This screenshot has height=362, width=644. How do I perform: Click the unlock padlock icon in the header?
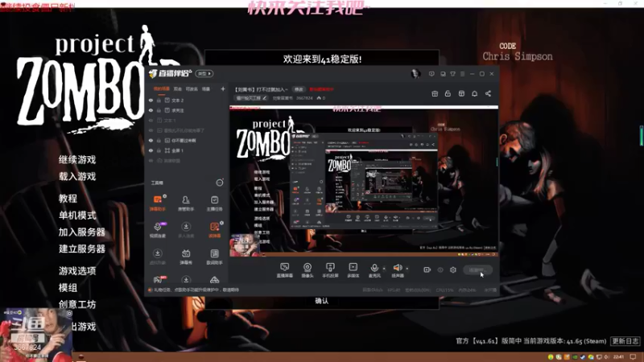448,93
